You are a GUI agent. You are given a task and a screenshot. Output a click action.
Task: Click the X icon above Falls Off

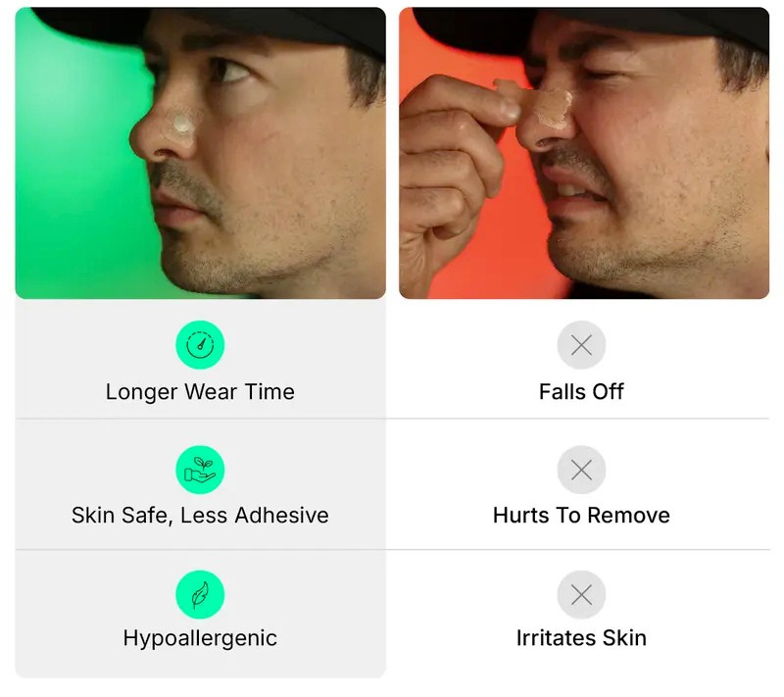(581, 345)
